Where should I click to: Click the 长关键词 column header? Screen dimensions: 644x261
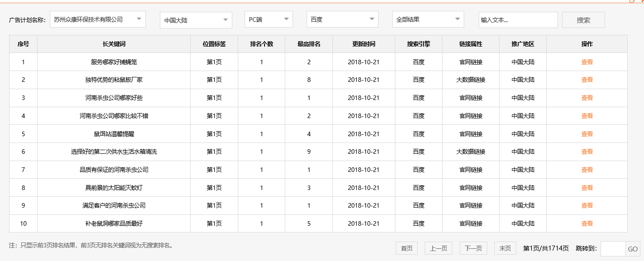[x=114, y=44]
